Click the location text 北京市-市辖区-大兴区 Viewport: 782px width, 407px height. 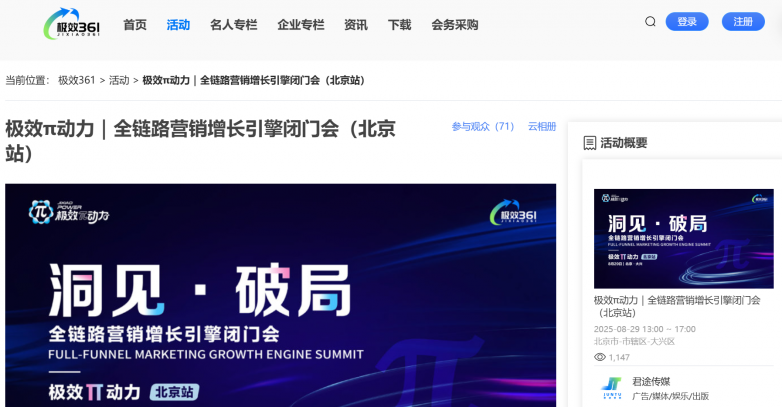click(x=634, y=342)
